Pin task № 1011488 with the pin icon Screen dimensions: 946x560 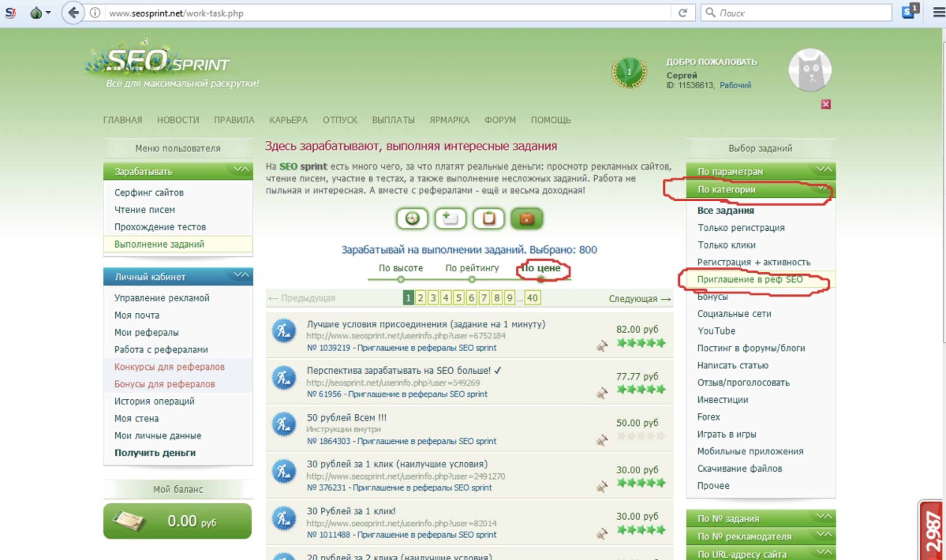[602, 534]
